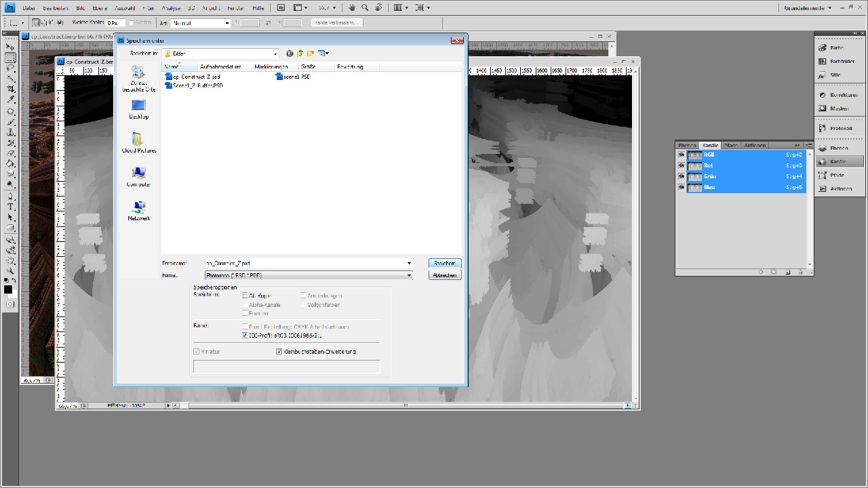This screenshot has height=488, width=868.
Task: Click the Speichern button
Action: [x=445, y=263]
